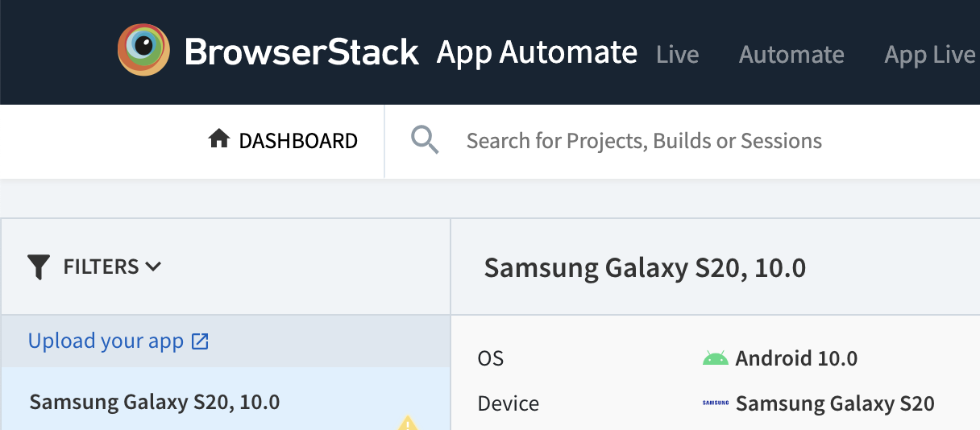This screenshot has height=430, width=980.
Task: Click the App Automate heading
Action: click(x=537, y=52)
